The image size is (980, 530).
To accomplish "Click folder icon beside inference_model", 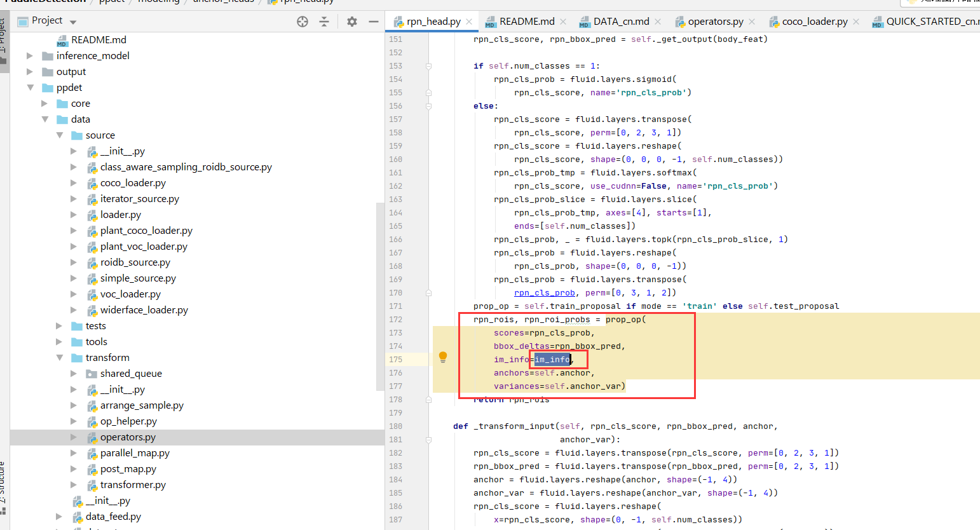I will pyautogui.click(x=48, y=56).
